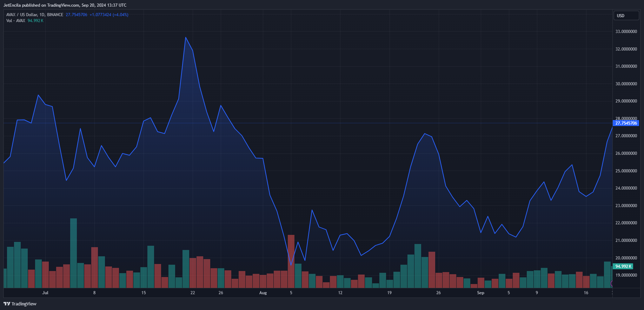Click the 26.0000000 price axis label
Image resolution: width=644 pixels, height=310 pixels.
pyautogui.click(x=626, y=153)
